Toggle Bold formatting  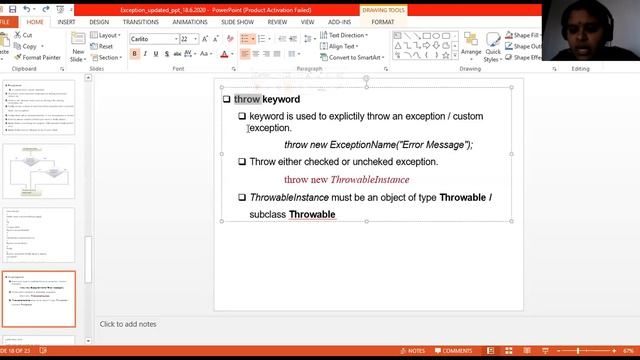pos(134,53)
